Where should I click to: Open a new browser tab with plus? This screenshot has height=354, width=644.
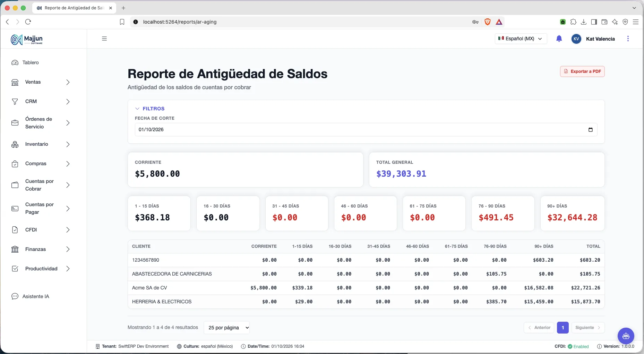[x=123, y=8]
